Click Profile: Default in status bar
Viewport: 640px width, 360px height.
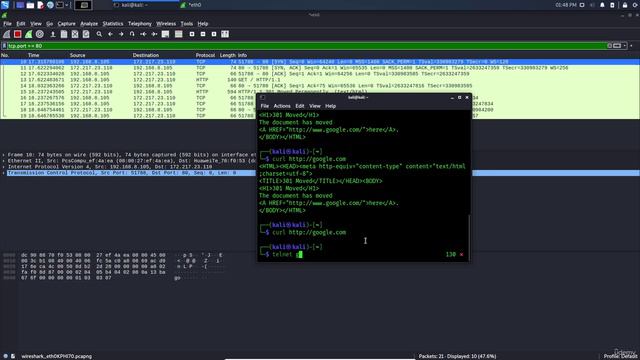tap(621, 356)
